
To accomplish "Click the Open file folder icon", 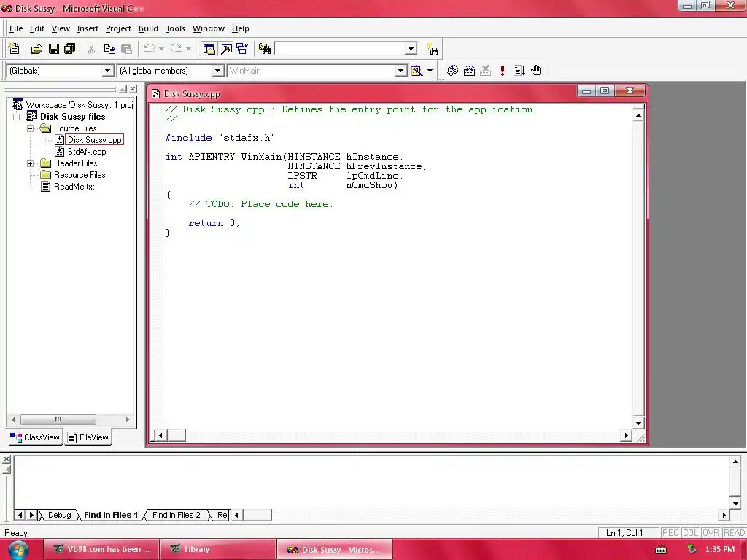I will tap(36, 49).
